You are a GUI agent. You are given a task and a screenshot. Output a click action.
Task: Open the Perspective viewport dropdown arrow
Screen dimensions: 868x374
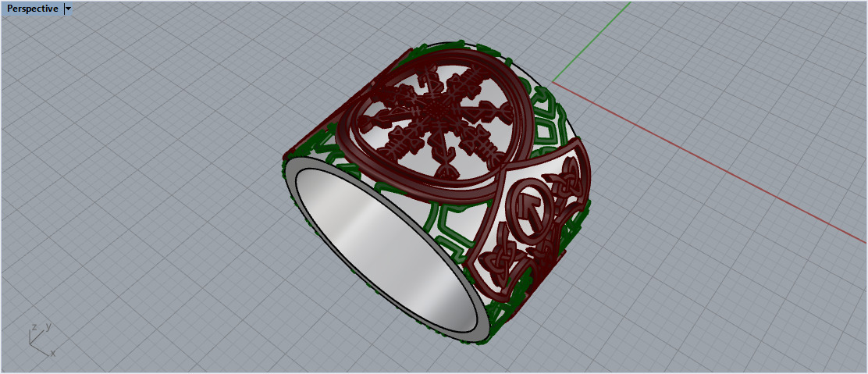[x=68, y=9]
